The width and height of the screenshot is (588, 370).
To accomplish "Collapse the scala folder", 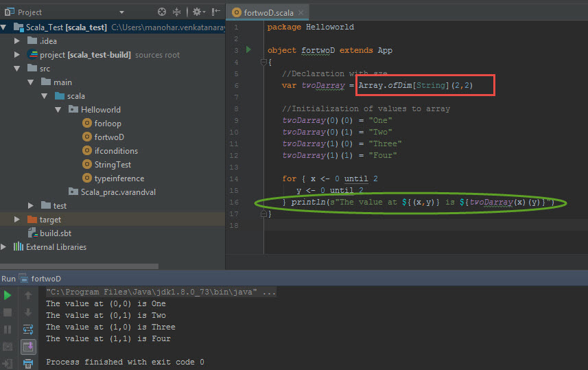I will [45, 96].
